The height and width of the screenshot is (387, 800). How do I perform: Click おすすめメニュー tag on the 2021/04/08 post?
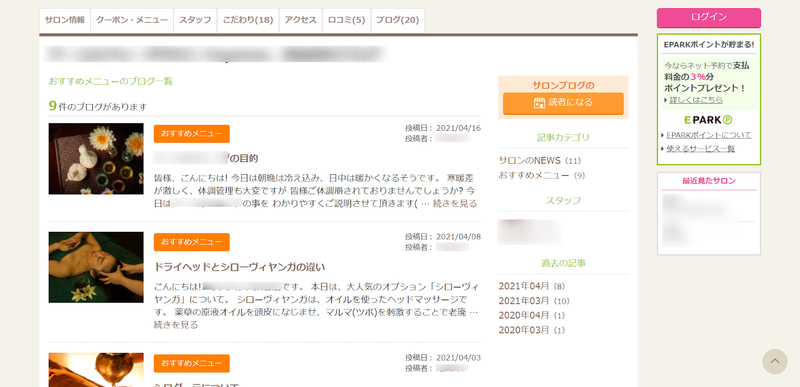point(191,242)
